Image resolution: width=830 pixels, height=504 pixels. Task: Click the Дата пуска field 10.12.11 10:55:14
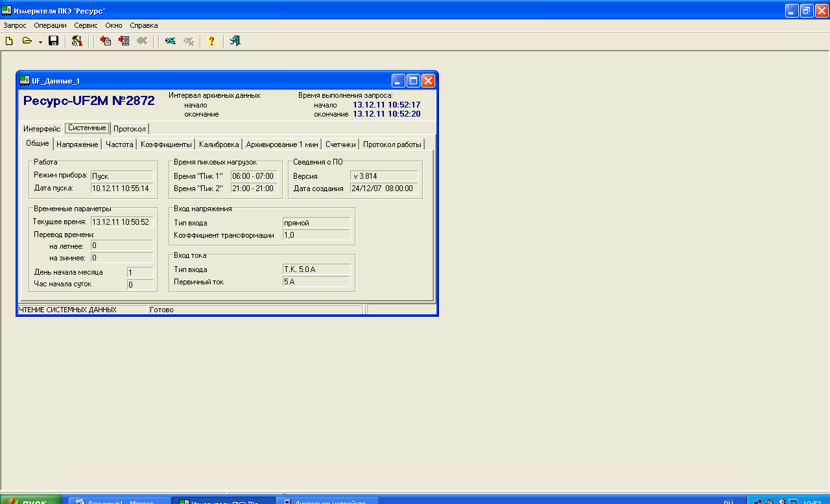pos(122,189)
